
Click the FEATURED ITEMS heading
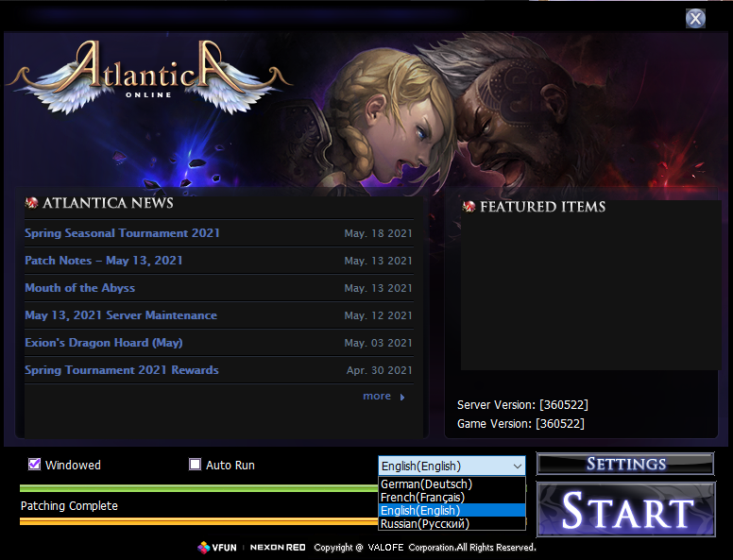[543, 207]
